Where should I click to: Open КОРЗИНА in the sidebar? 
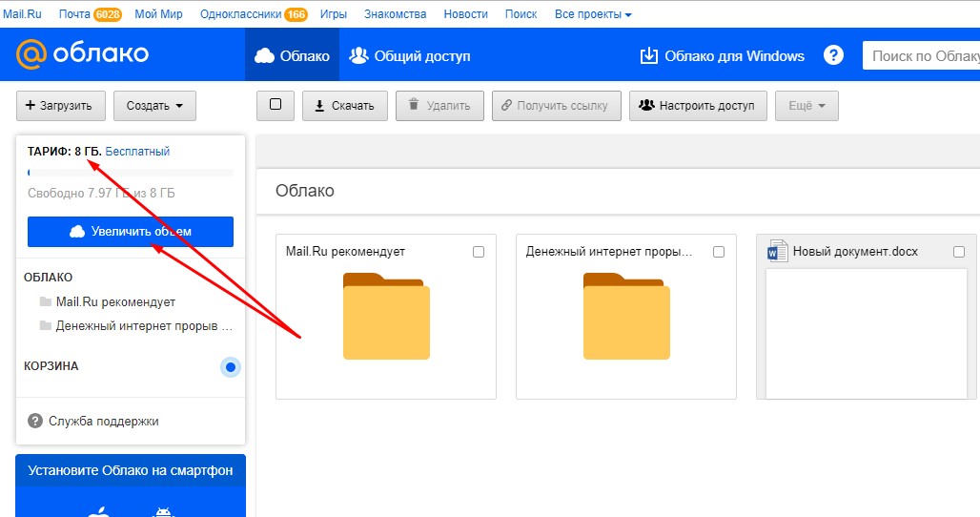pos(51,365)
